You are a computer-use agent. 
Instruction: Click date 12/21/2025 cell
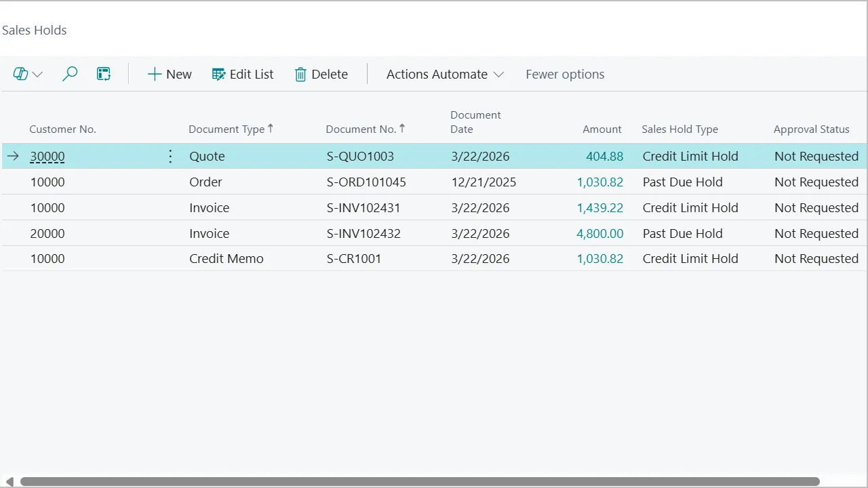(484, 182)
